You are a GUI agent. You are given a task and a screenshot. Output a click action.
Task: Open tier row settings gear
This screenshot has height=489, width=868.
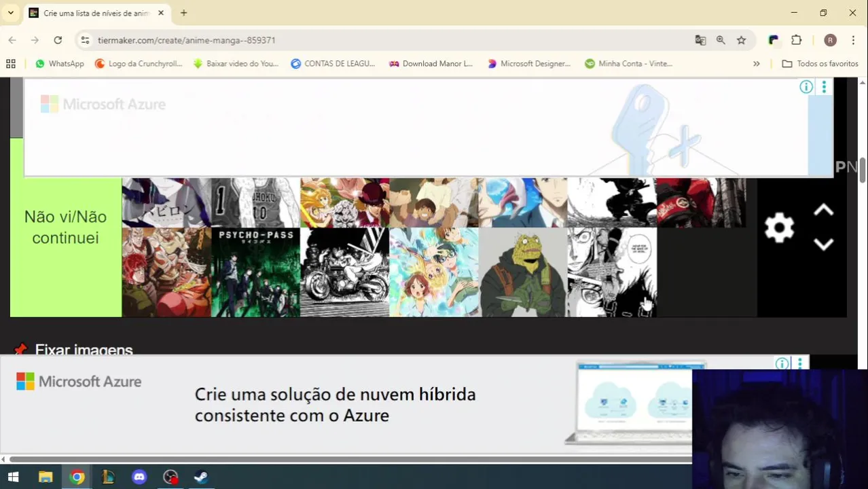779,228
